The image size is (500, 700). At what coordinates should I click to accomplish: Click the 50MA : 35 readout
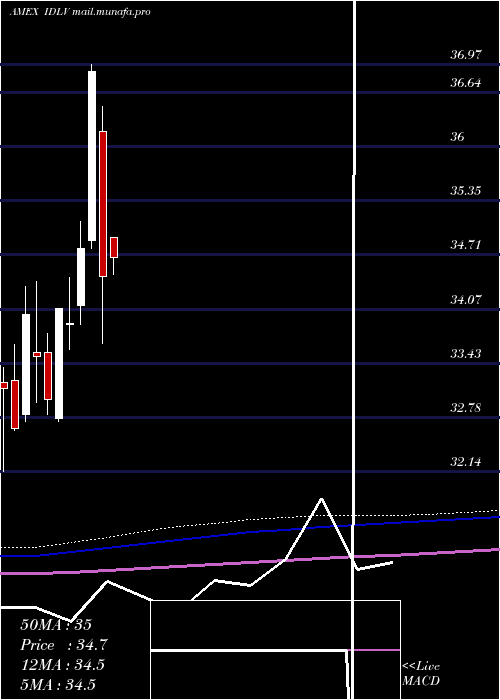coord(56,625)
